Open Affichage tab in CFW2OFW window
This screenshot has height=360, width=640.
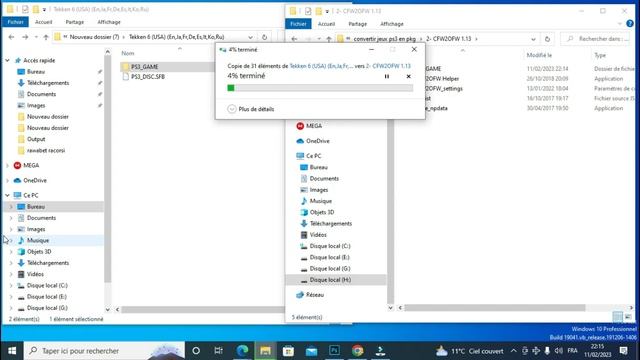(x=392, y=24)
